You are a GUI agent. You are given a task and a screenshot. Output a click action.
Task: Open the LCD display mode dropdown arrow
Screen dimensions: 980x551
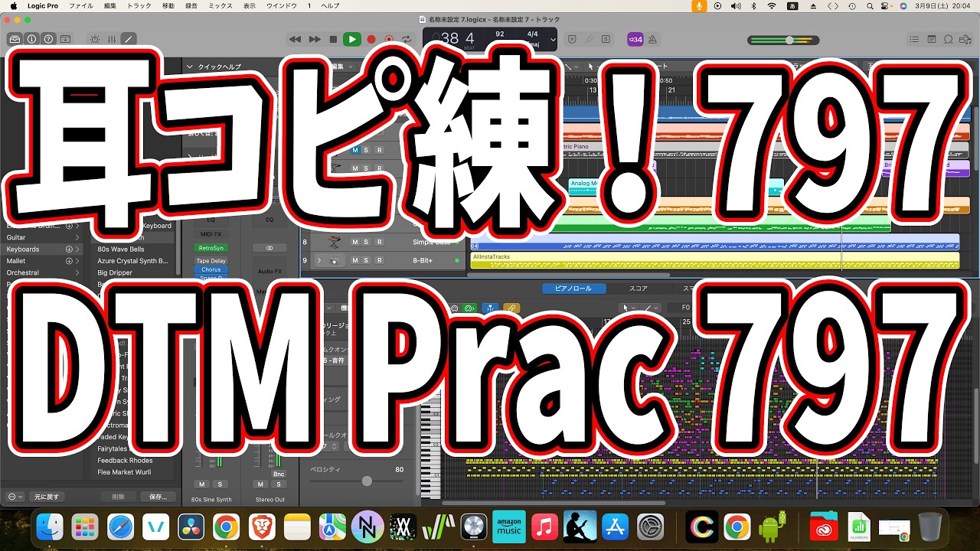[553, 39]
